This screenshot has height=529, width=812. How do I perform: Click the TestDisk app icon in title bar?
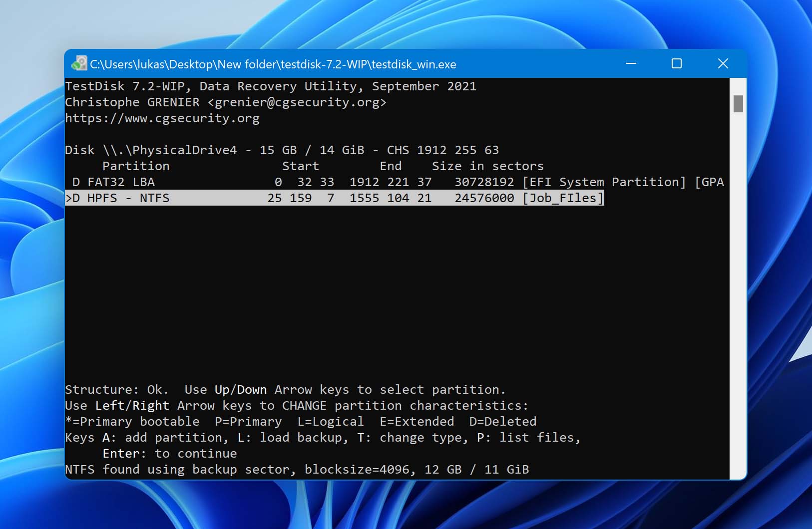coord(79,64)
